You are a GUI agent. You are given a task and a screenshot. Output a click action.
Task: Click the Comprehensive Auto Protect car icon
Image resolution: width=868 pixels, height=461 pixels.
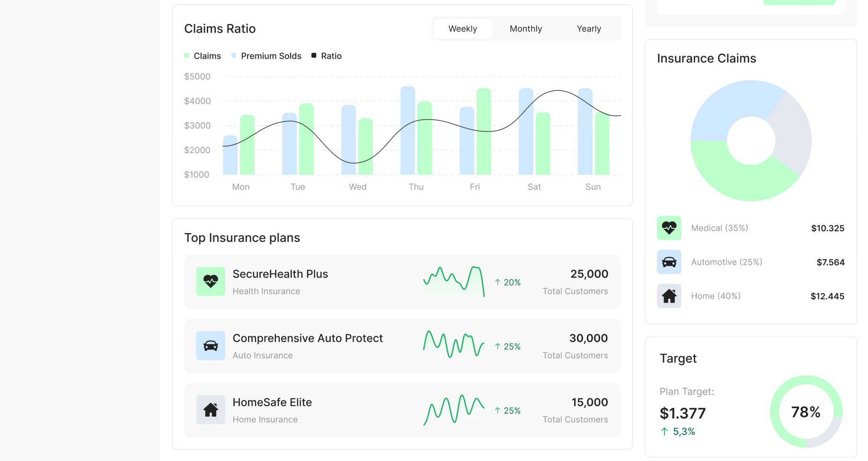click(210, 346)
